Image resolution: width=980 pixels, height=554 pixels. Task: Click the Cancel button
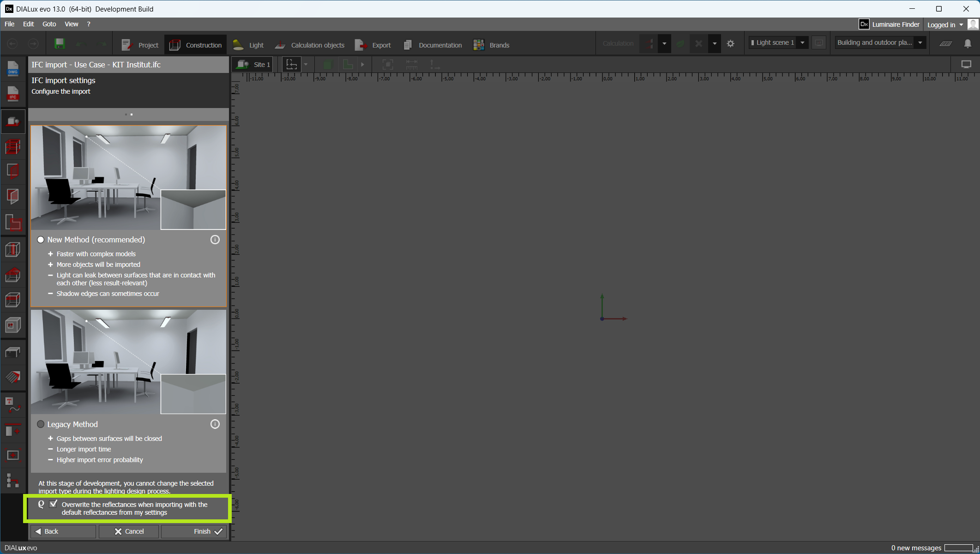point(129,531)
